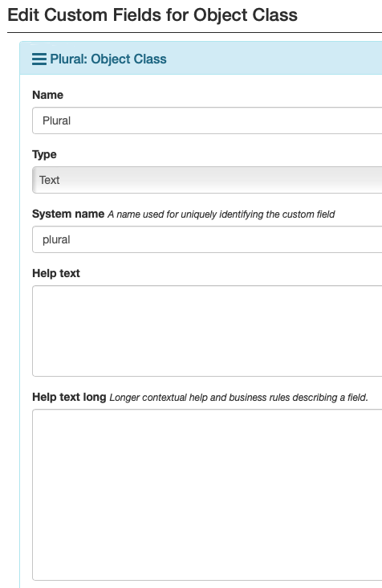Click the lowercase plural value text
Screen dimensions: 382x588
pyautogui.click(x=56, y=239)
